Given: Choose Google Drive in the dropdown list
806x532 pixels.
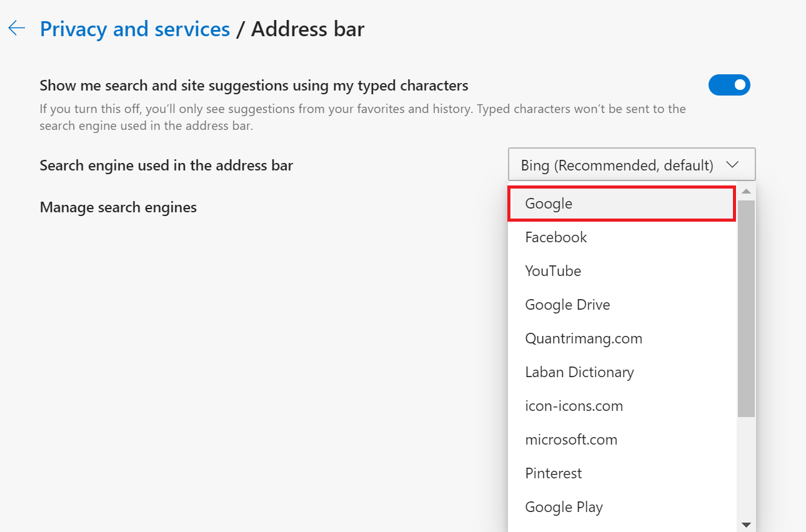Looking at the screenshot, I should pyautogui.click(x=622, y=305).
